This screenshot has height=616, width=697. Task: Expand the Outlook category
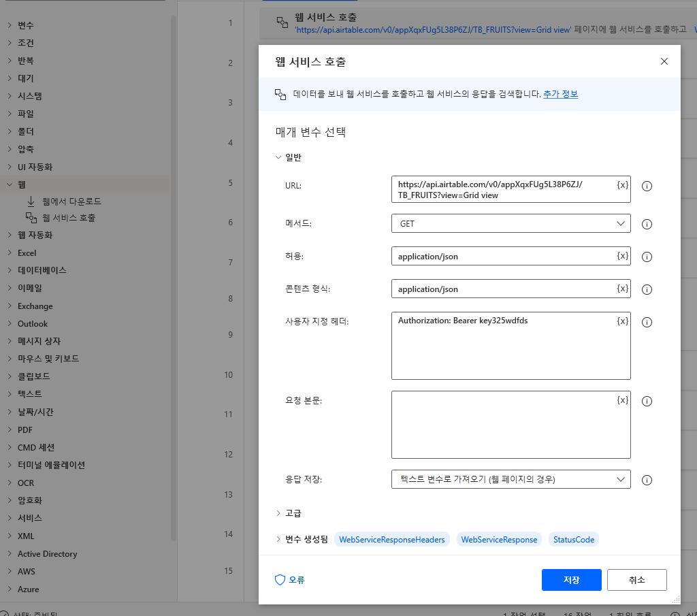[x=10, y=323]
